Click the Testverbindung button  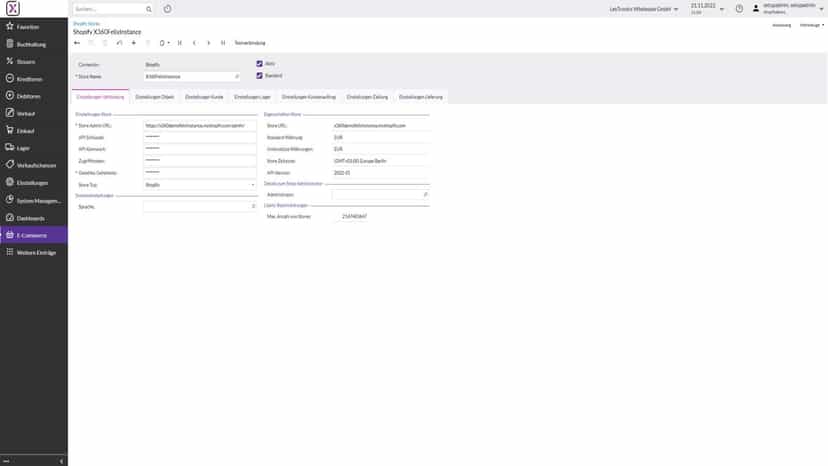pos(250,43)
